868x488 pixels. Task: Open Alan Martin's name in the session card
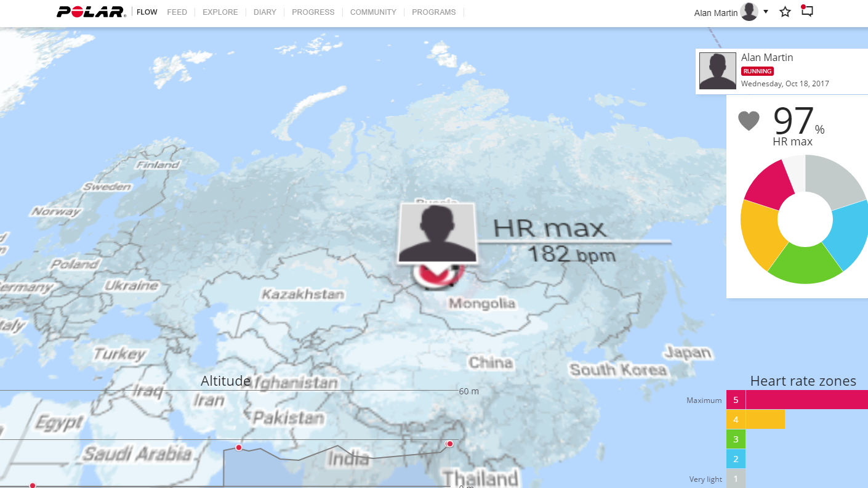[767, 57]
